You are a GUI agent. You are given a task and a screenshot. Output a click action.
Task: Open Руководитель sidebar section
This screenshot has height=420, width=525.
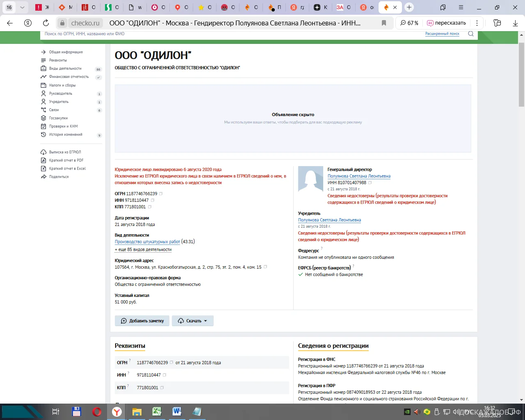coord(60,94)
